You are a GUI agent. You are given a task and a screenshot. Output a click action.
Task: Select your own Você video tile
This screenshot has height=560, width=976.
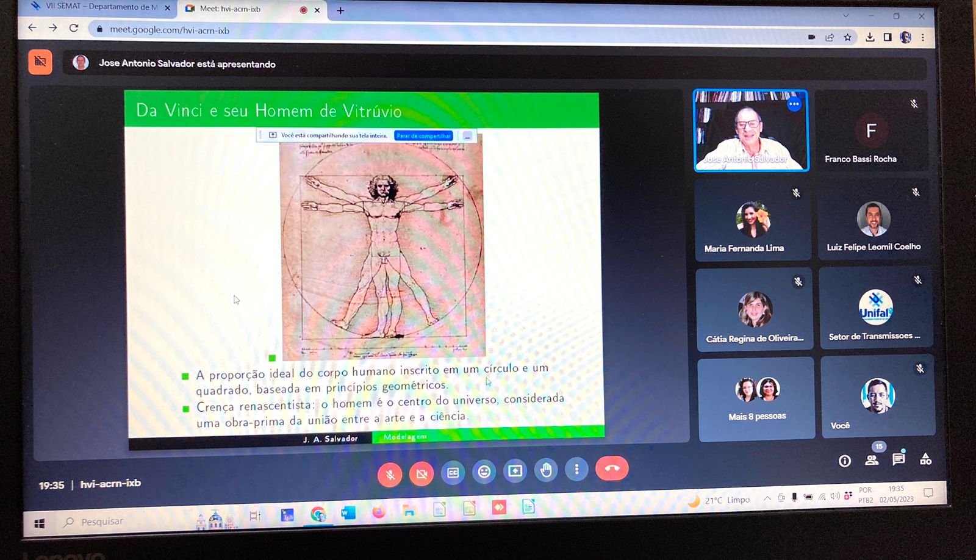click(878, 395)
